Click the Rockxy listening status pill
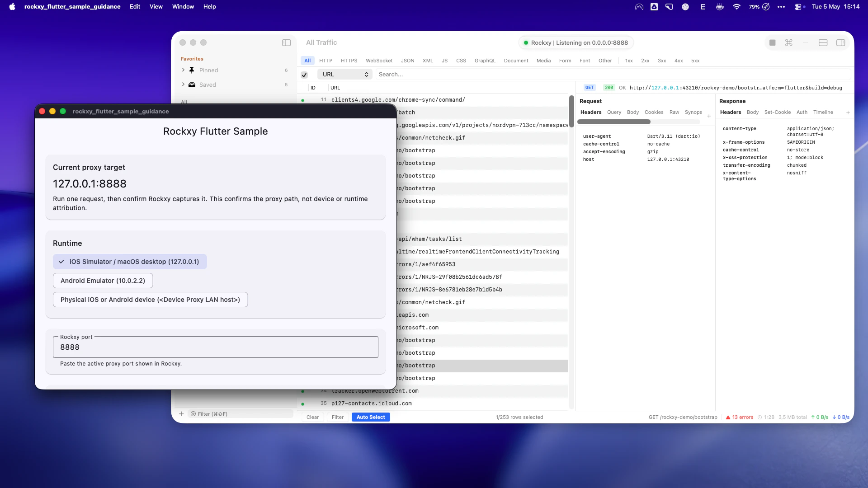This screenshot has height=488, width=868. (576, 42)
